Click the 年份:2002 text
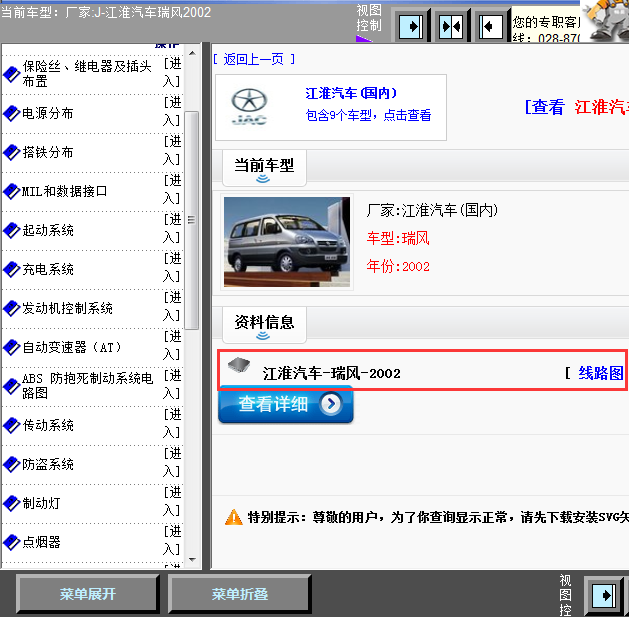Image resolution: width=629 pixels, height=617 pixels. point(398,266)
